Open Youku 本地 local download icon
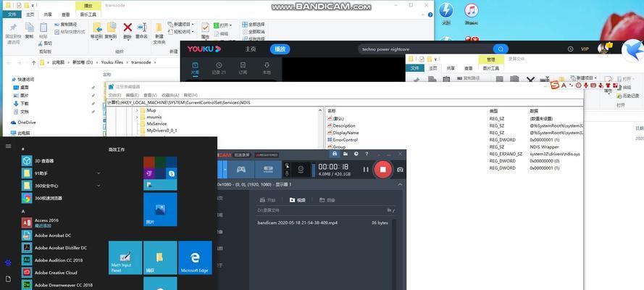The image size is (644, 290). 267,68
